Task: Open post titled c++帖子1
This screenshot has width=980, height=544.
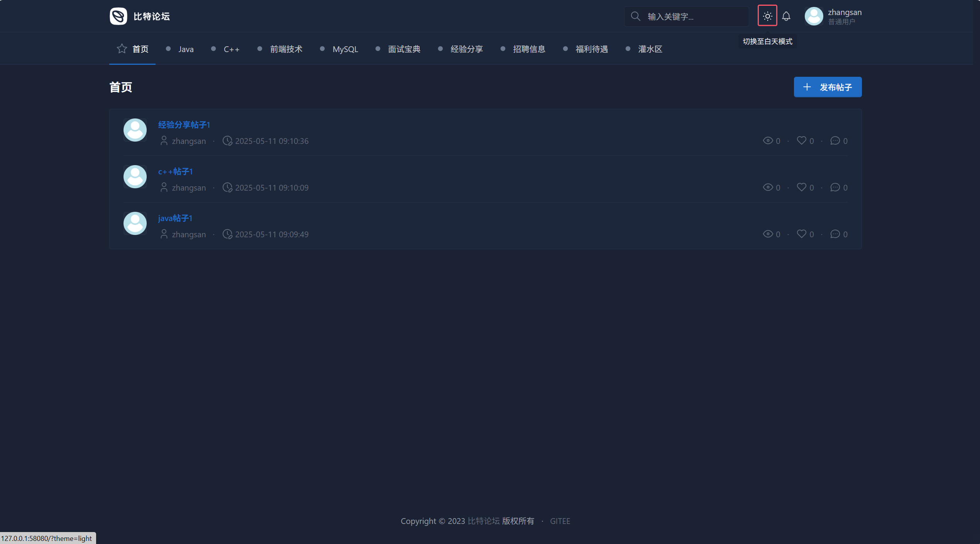Action: [x=175, y=172]
